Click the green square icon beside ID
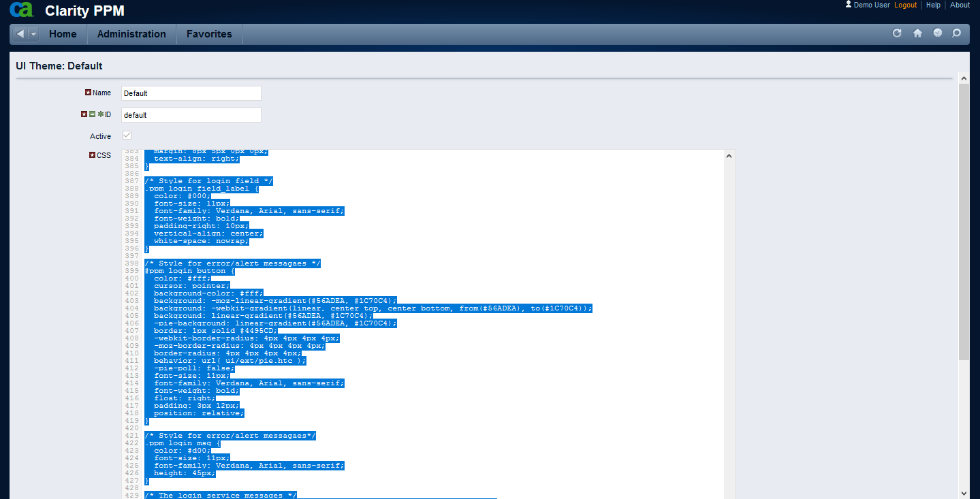 (92, 114)
